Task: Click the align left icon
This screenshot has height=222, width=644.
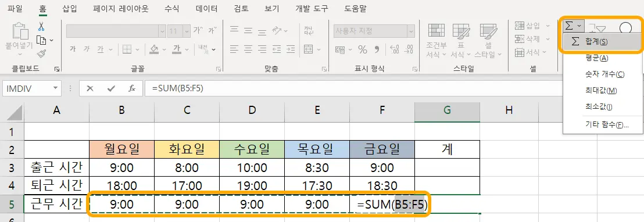Action: click(x=234, y=49)
